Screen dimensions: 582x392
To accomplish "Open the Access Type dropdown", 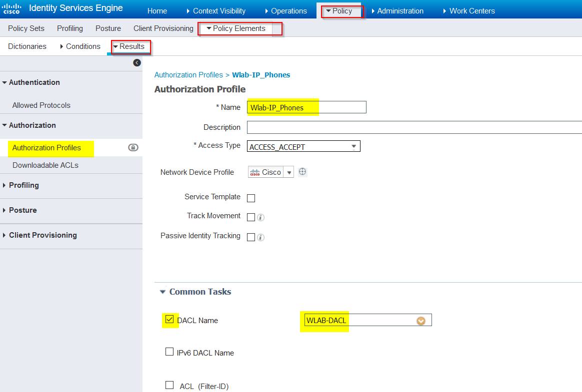I will tap(303, 146).
